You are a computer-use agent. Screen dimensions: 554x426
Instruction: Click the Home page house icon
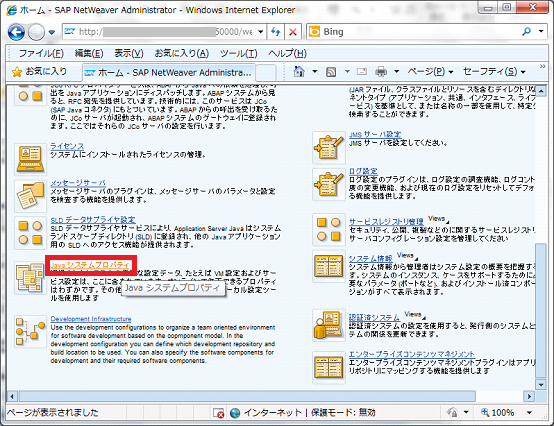[299, 72]
